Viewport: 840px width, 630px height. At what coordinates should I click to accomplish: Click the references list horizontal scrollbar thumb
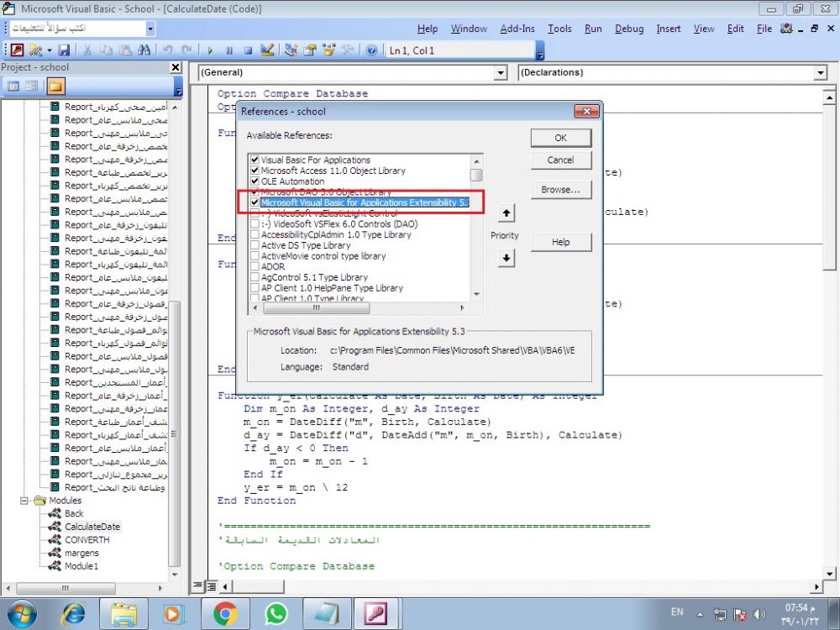tap(316, 308)
